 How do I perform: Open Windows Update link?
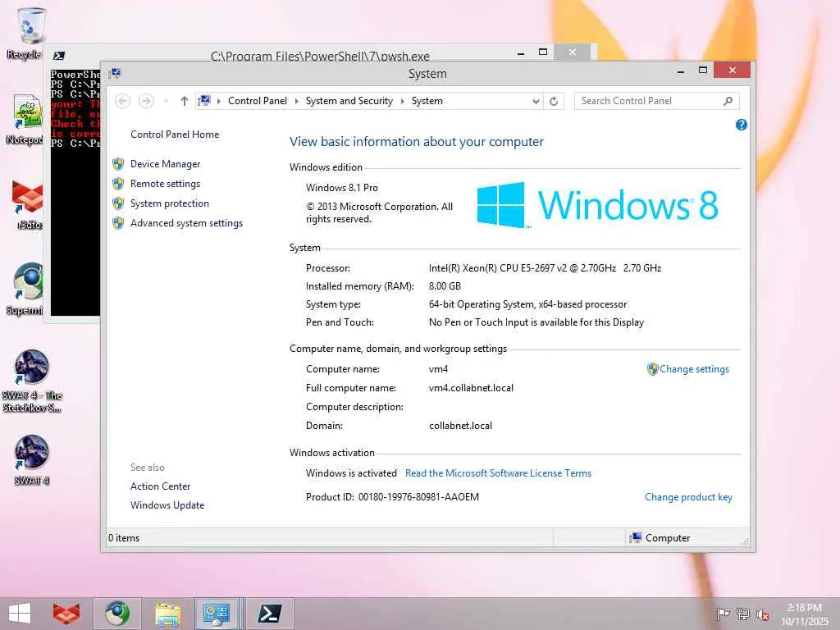click(167, 505)
